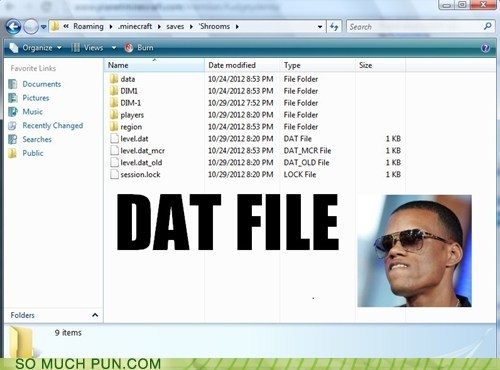Click the Views toolbar button

pos(87,48)
